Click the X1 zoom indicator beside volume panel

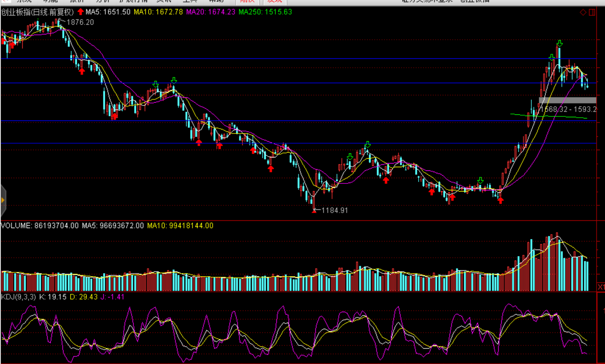point(601,287)
